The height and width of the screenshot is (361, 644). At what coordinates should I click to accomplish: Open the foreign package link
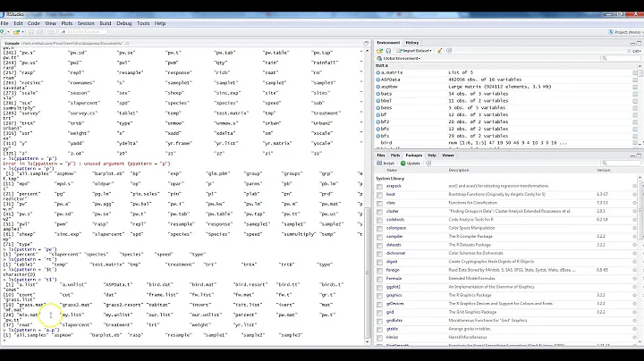[393, 271]
